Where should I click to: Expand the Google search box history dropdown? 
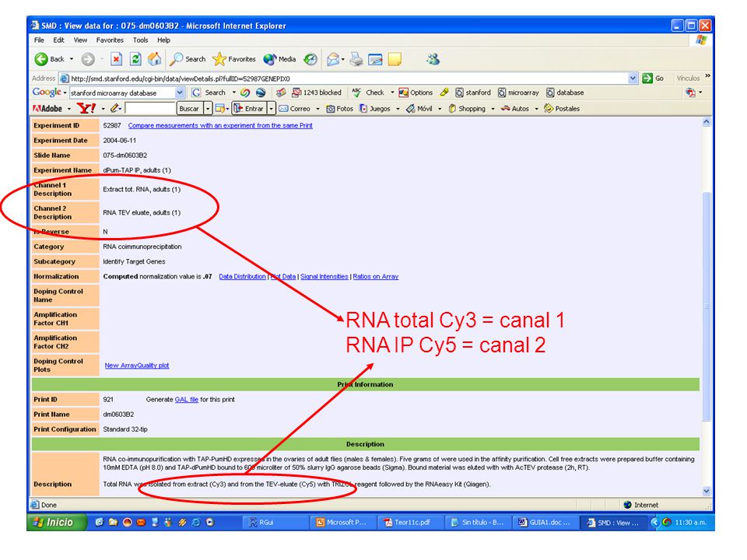pos(180,93)
